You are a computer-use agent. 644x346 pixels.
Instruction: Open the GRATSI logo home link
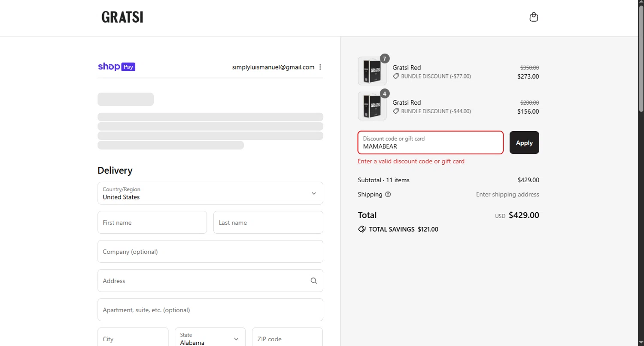tap(122, 17)
